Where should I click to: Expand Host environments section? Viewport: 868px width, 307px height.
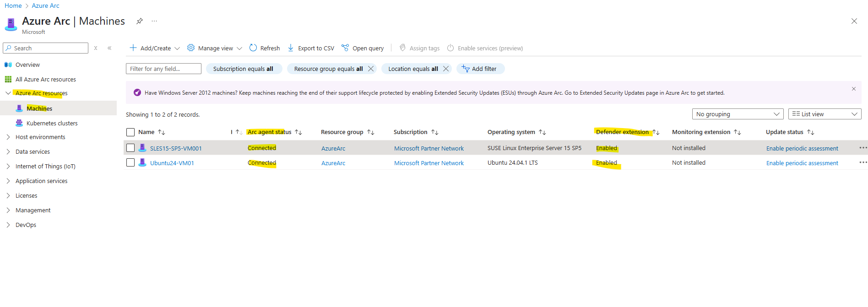click(x=8, y=137)
